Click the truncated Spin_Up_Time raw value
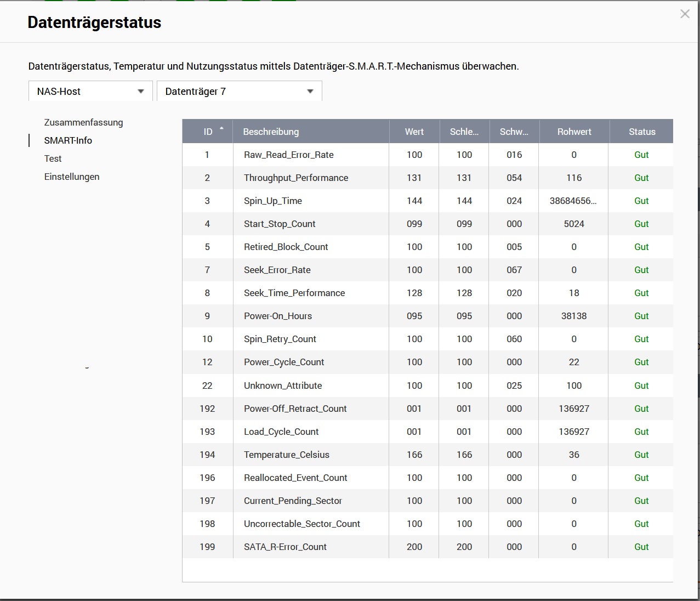Screen dimensions: 700x601 tap(573, 201)
